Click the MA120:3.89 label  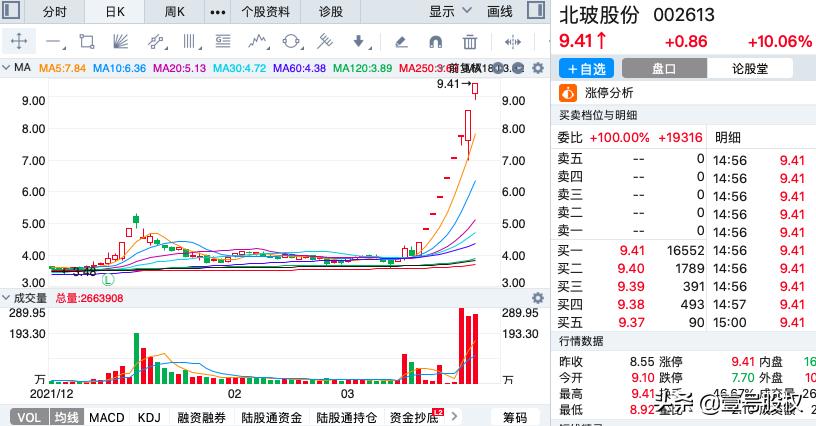[x=362, y=68]
